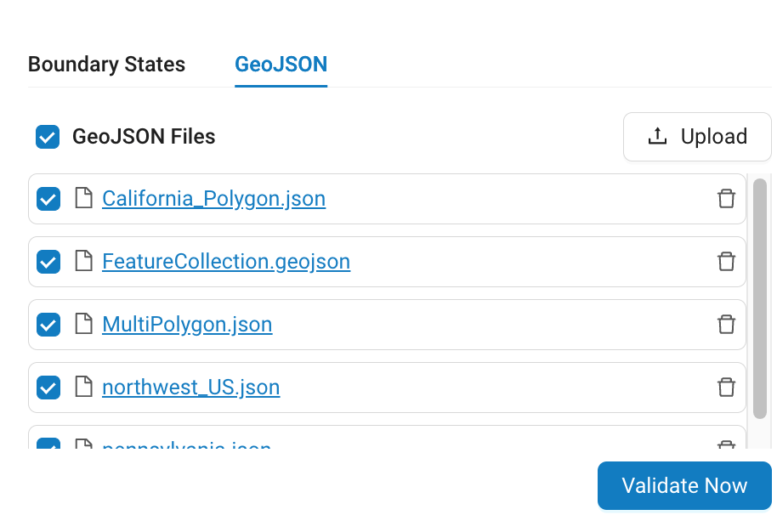This screenshot has height=532, width=777.
Task: Deselect FeatureCollection.geojson checkbox
Action: [x=48, y=262]
